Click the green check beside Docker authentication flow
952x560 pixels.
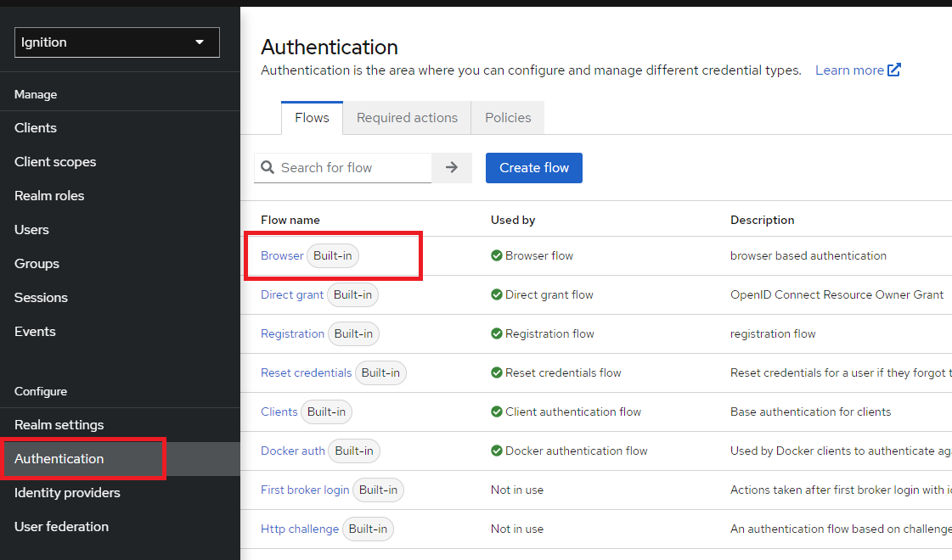click(496, 451)
